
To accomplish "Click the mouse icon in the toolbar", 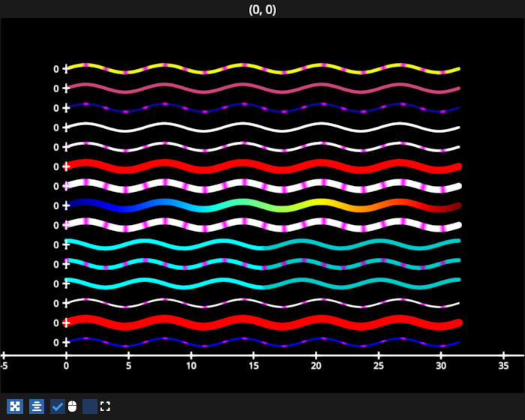I will 73,406.
